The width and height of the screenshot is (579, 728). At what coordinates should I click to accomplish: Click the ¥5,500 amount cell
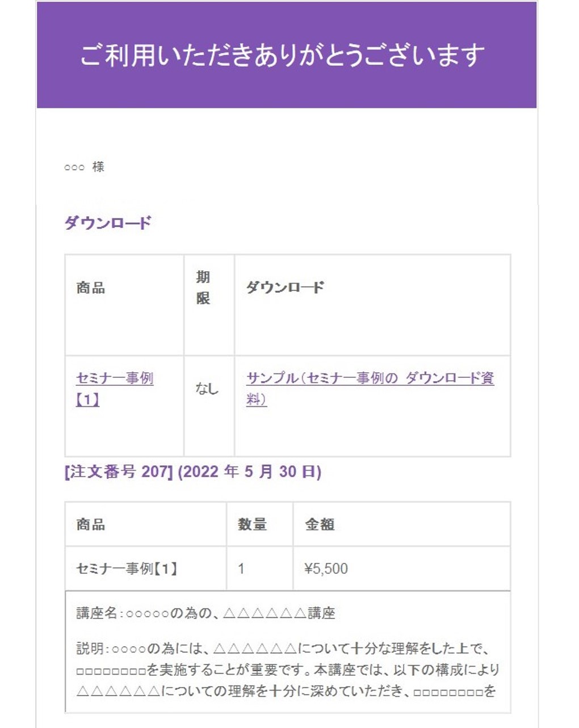tap(326, 569)
